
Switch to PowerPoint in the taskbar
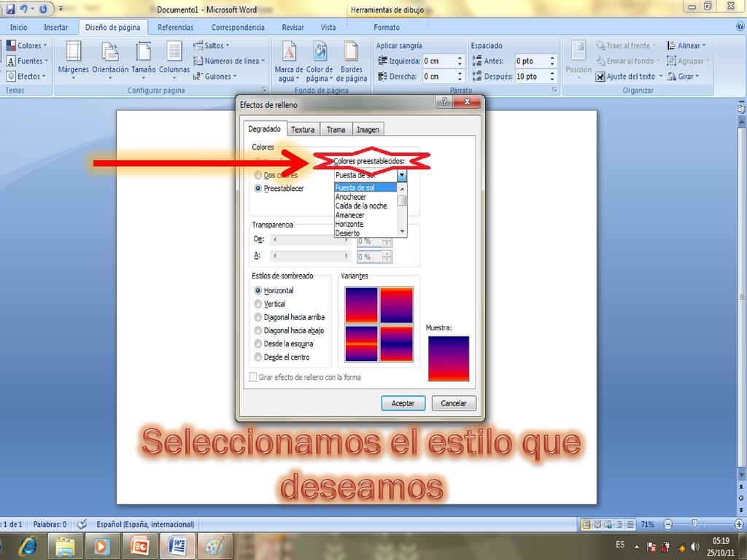(x=140, y=546)
